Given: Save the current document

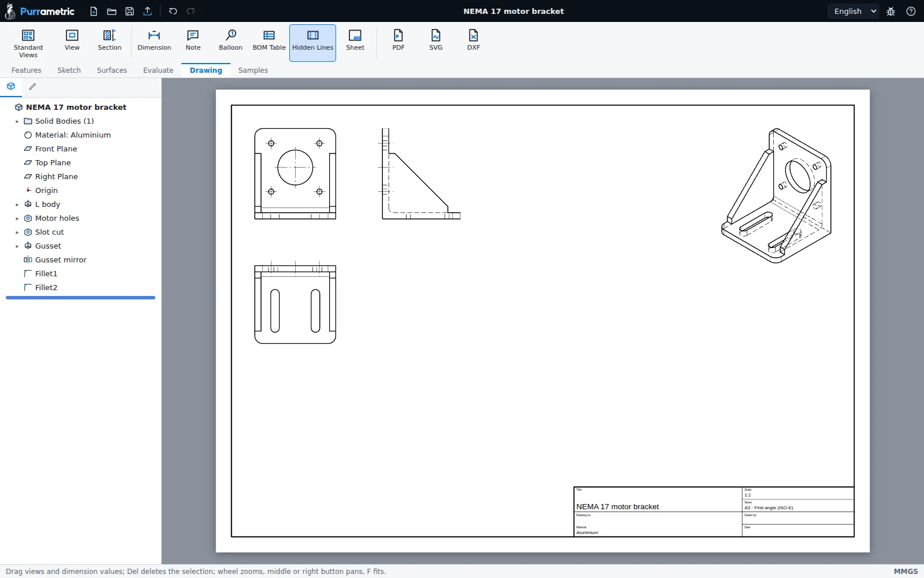Looking at the screenshot, I should coord(130,11).
